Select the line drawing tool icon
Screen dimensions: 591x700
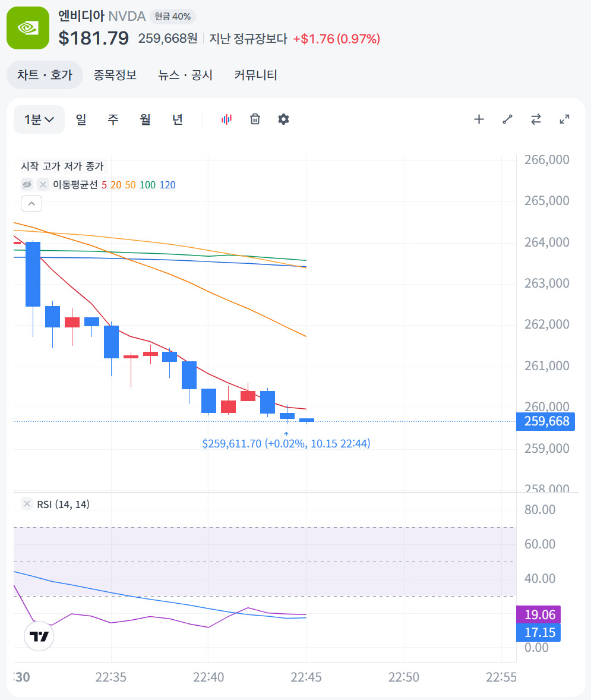pyautogui.click(x=507, y=119)
